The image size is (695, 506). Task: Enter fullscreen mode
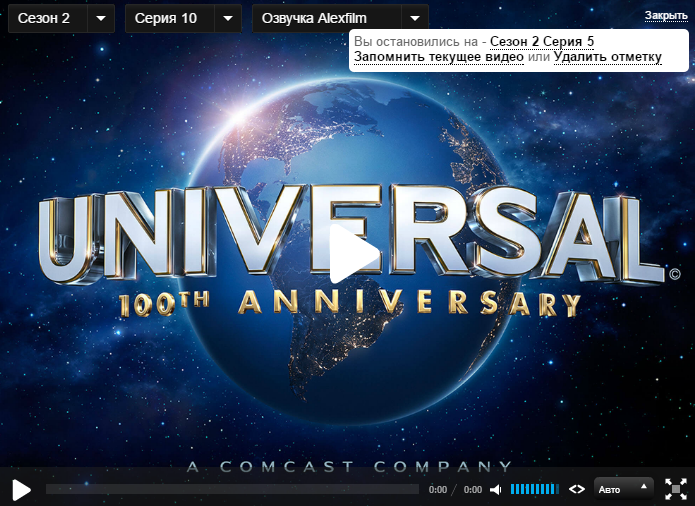[x=676, y=489]
